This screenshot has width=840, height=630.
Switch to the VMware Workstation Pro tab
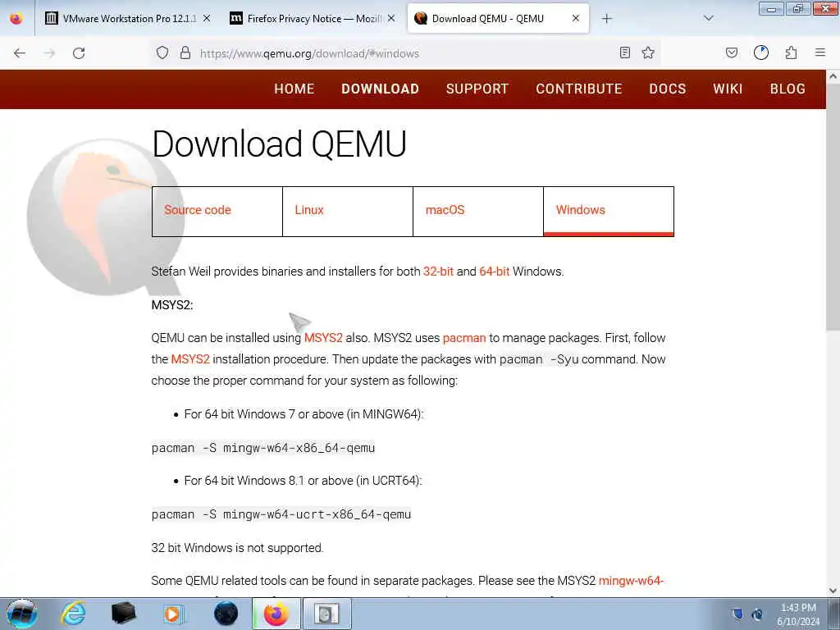pyautogui.click(x=127, y=19)
